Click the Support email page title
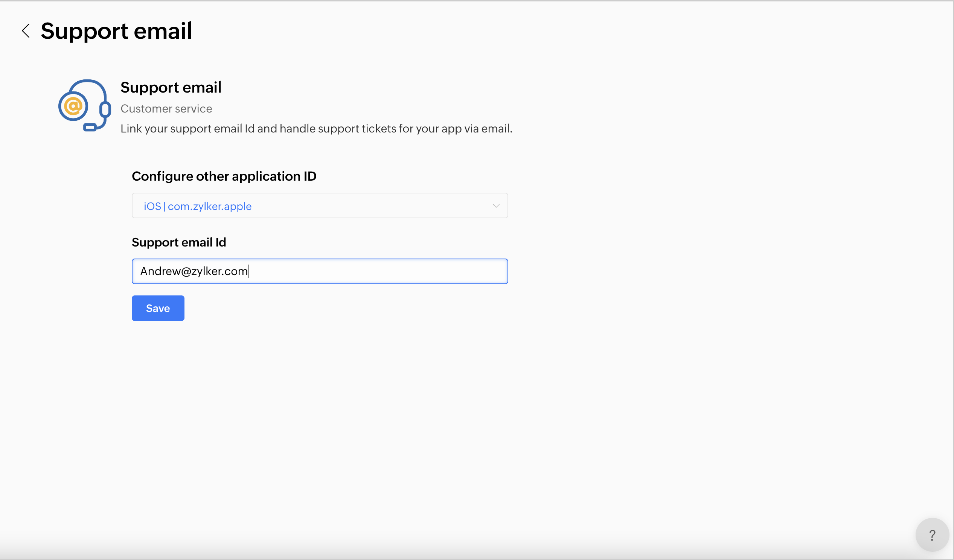This screenshot has height=560, width=954. tap(116, 30)
